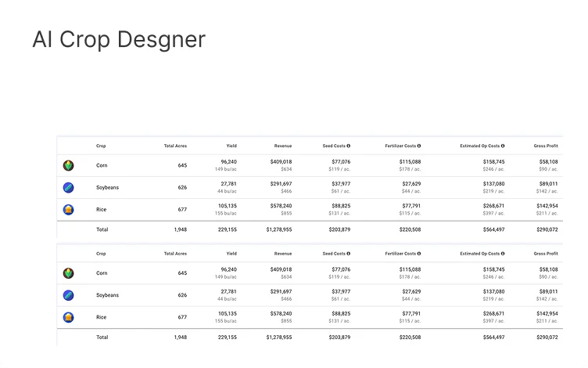Screen dimensions: 588x368
Task: Click the Rice icon in the bottom table
Action: click(x=68, y=317)
